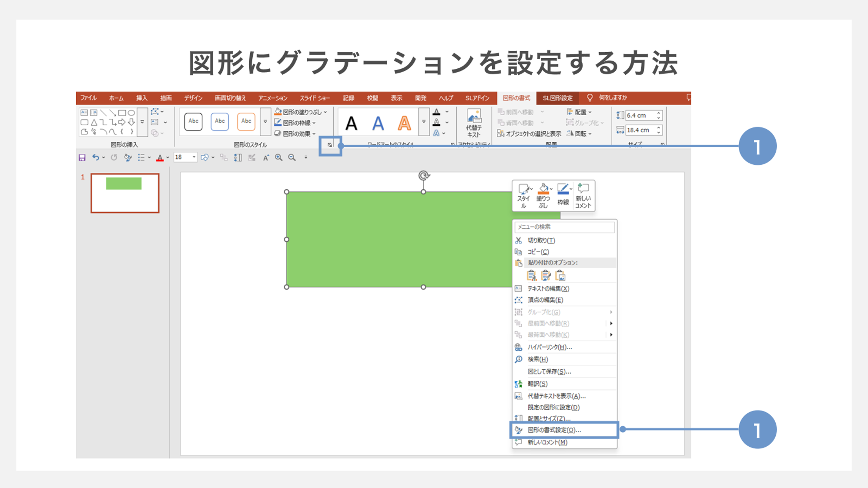Open 塗りつぶし in the mini toolbar

point(543,196)
